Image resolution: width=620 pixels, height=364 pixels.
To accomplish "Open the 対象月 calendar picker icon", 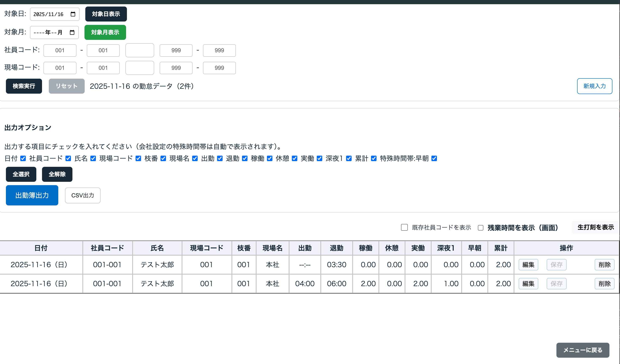I will click(x=72, y=32).
